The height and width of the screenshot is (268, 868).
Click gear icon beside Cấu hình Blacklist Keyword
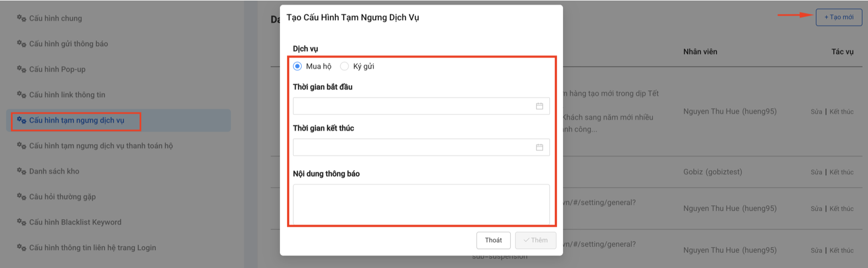coord(21,222)
